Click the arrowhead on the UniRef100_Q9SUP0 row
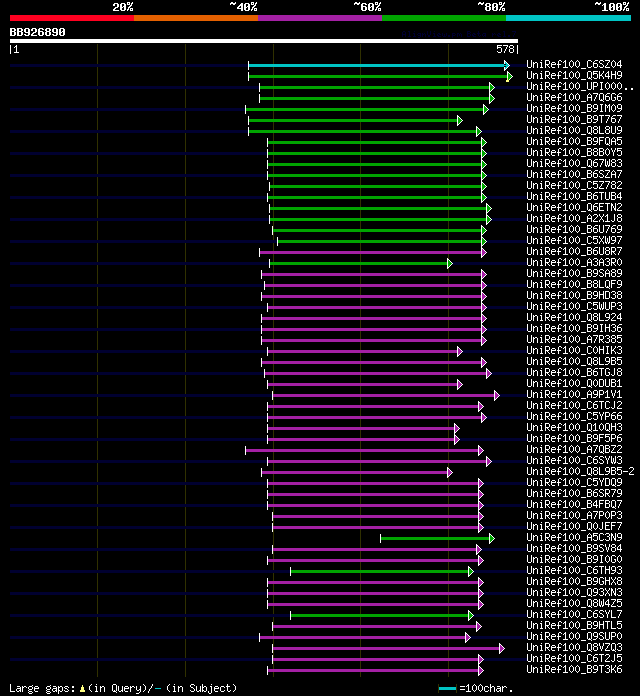Screen dimensions: 640x696 coord(468,637)
